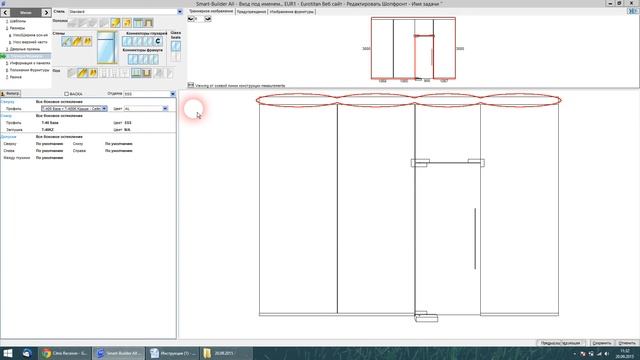Pick the first glass icon under Коннекторы глухарей
This screenshot has width=640, height=360.
point(127,41)
